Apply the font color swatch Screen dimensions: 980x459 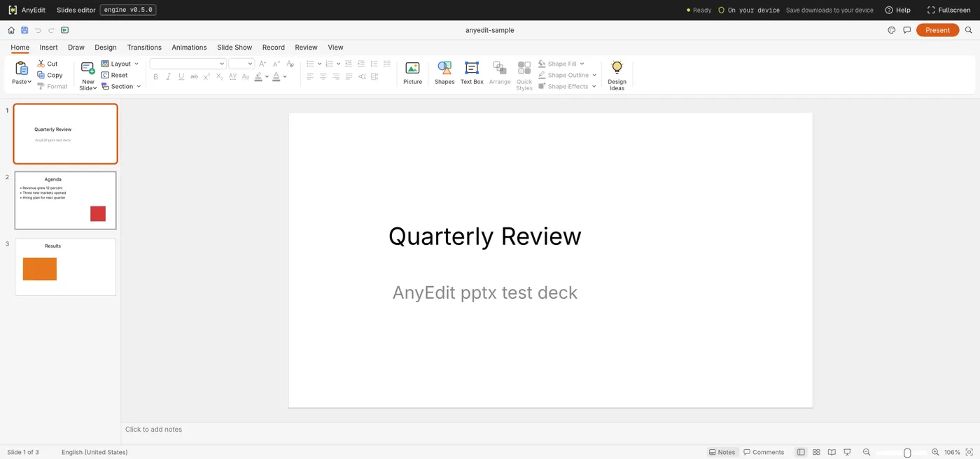pos(276,76)
